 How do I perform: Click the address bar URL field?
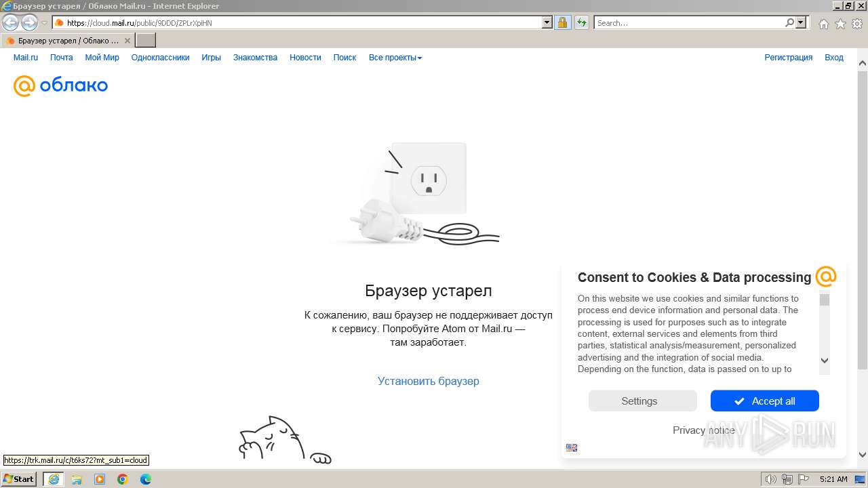pos(297,22)
